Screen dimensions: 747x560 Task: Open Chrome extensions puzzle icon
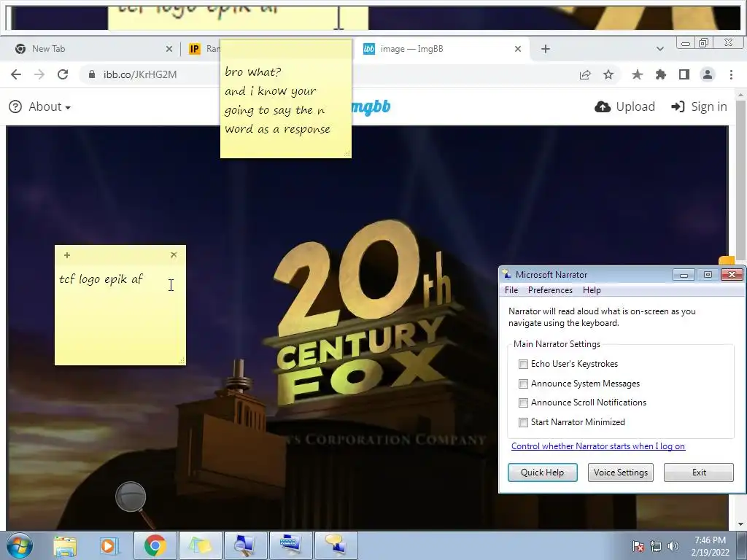click(x=661, y=74)
